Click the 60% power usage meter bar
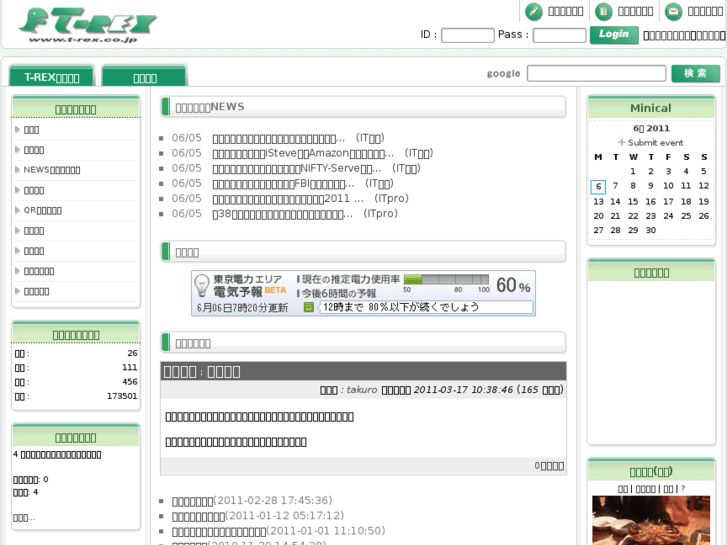The image size is (727, 545). coord(446,279)
